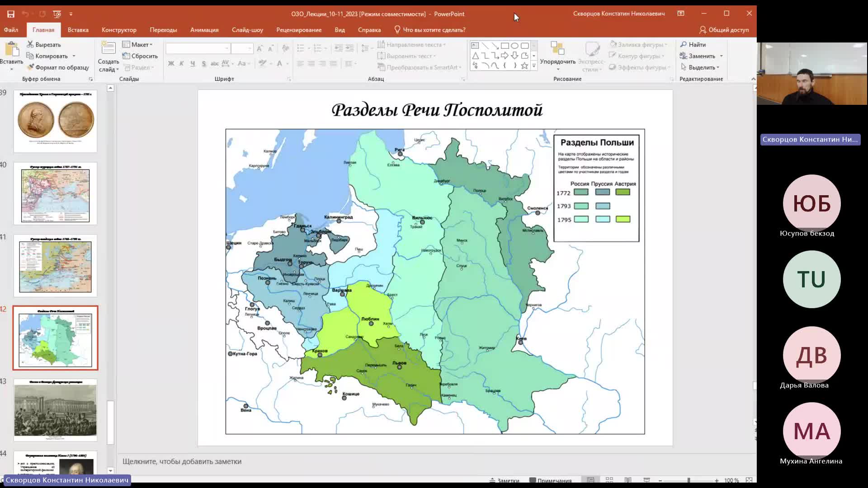The width and height of the screenshot is (868, 488).
Task: Switch to the Slide Show (Слайд-шоу) tab
Action: (x=247, y=30)
